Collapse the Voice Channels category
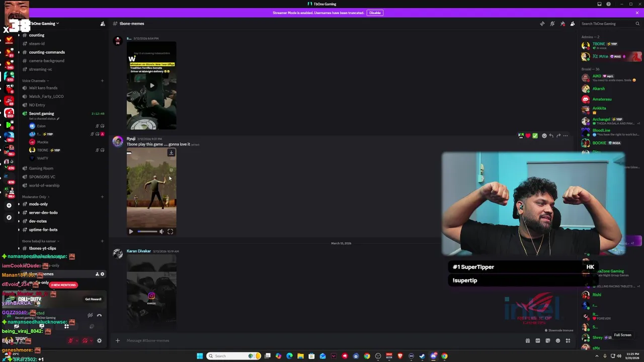The width and height of the screenshot is (644, 362). [x=35, y=80]
